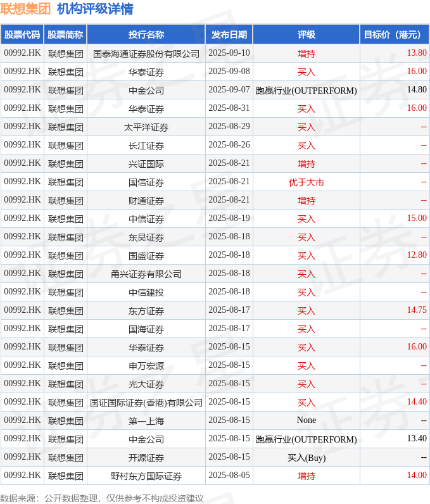
Task: Click the 机构评级详情 heading
Action: [x=95, y=9]
